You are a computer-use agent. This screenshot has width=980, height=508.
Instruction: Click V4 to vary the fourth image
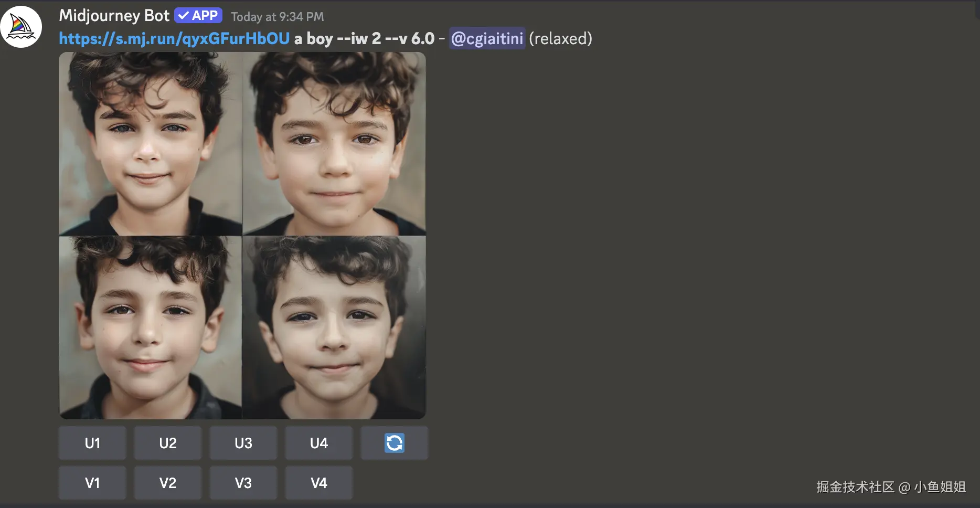coord(319,483)
